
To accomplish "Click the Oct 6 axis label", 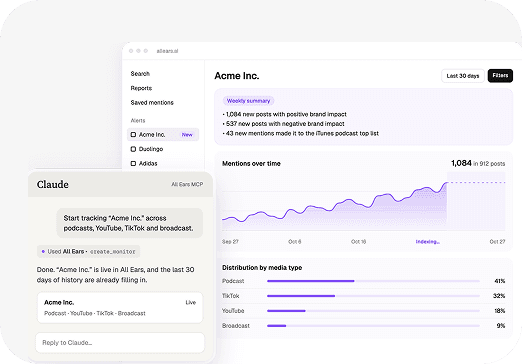I will click(x=294, y=242).
